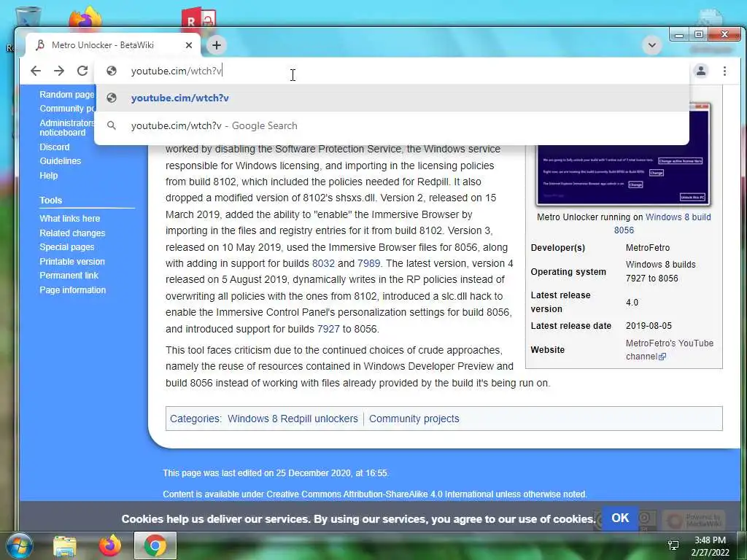Go back using the browser back arrow
Viewport: 747px width, 560px height.
click(x=36, y=71)
